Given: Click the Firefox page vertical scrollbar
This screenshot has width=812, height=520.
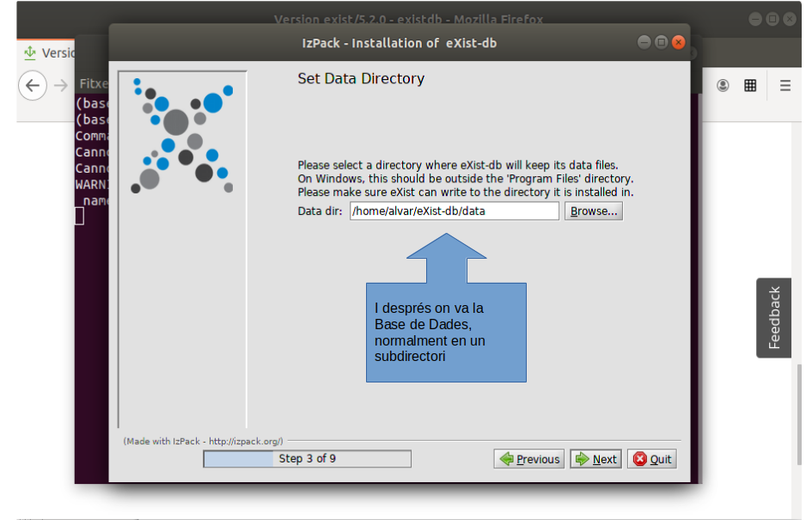Looking at the screenshot, I should click(x=799, y=414).
